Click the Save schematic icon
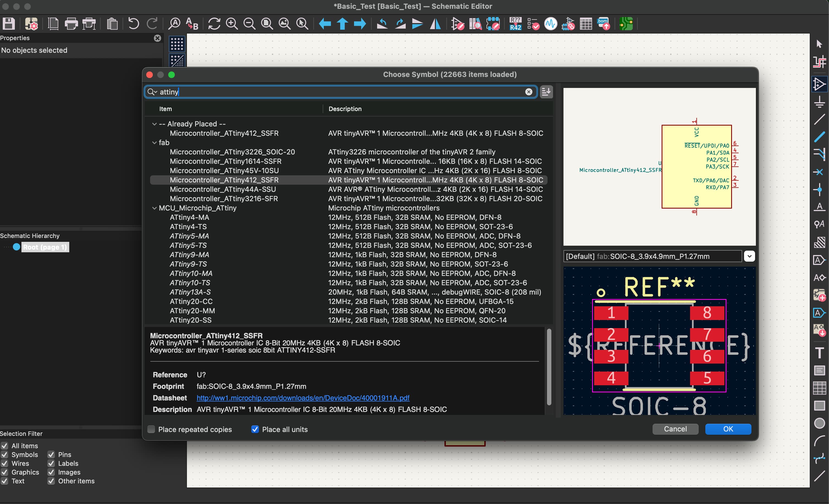The image size is (829, 504). click(9, 24)
